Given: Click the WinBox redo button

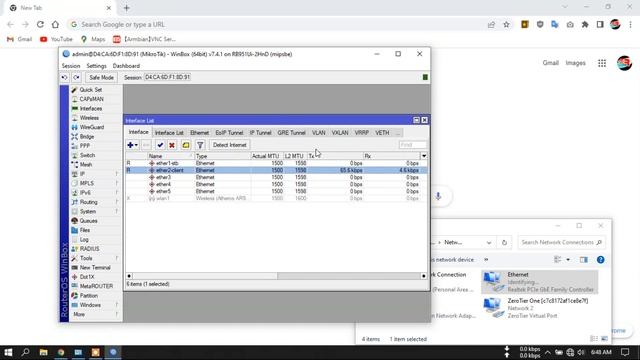Looking at the screenshot, I should [76, 77].
